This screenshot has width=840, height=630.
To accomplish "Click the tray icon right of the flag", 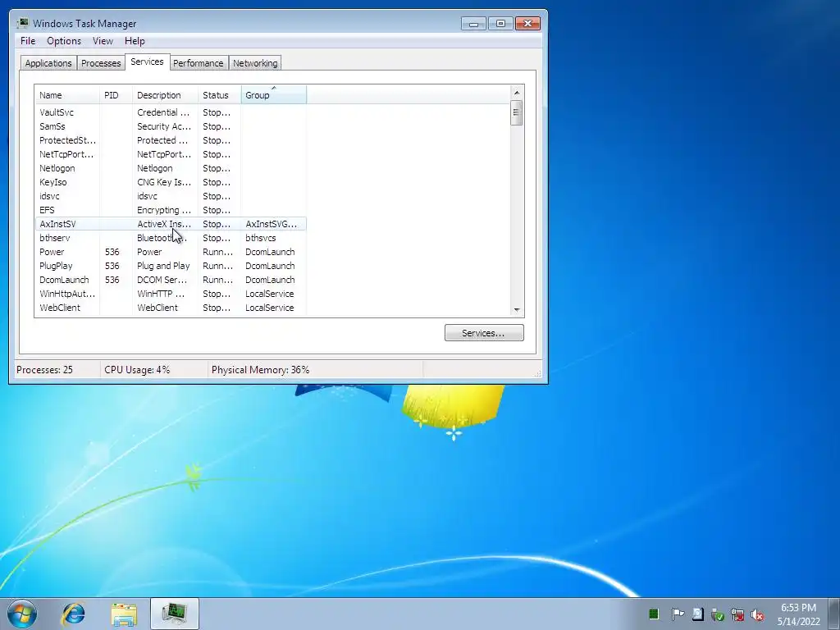I will (697, 614).
